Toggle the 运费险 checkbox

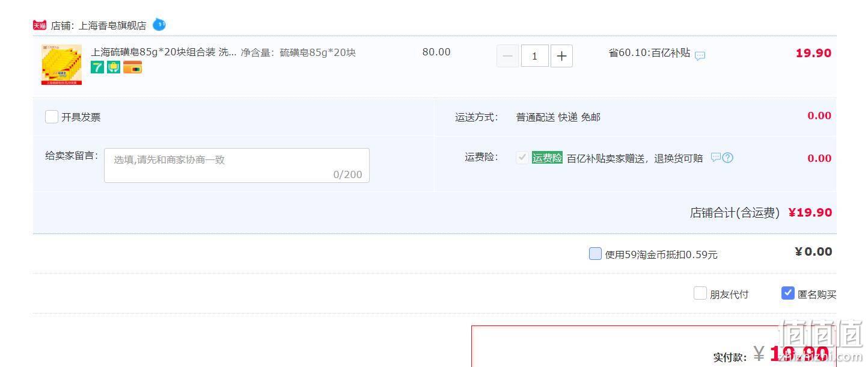pyautogui.click(x=522, y=158)
